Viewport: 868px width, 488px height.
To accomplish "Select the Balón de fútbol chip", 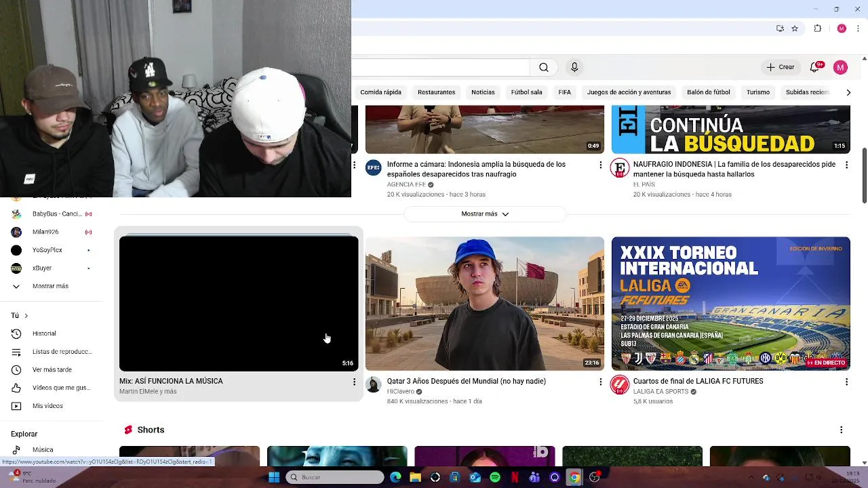I will (x=709, y=92).
